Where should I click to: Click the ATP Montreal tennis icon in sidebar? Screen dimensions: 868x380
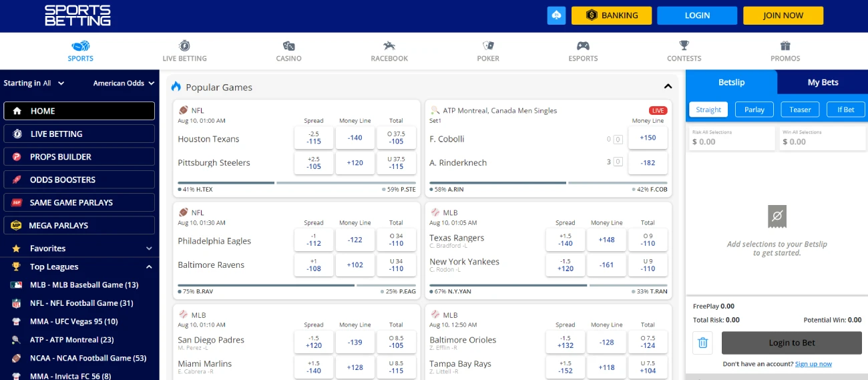click(x=17, y=340)
